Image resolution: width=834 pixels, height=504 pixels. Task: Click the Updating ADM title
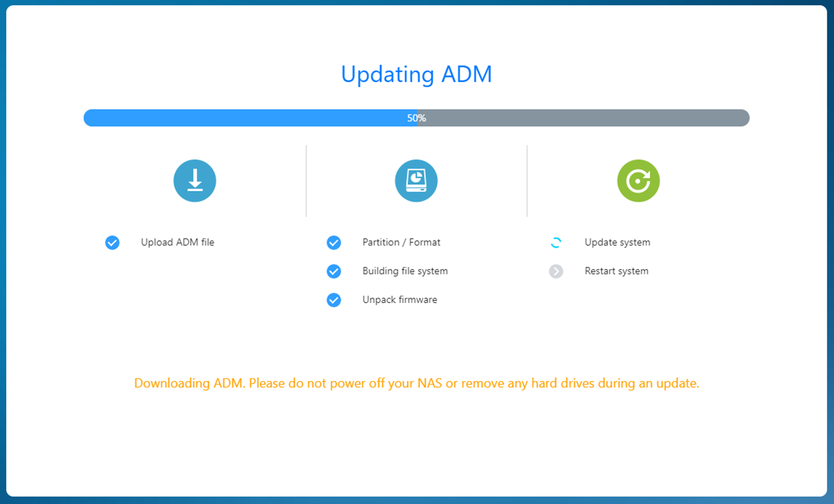pos(416,74)
